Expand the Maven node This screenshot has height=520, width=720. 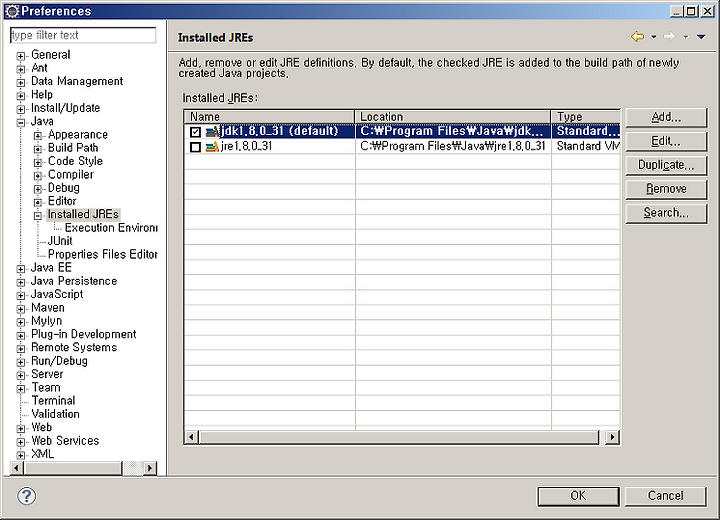21,309
